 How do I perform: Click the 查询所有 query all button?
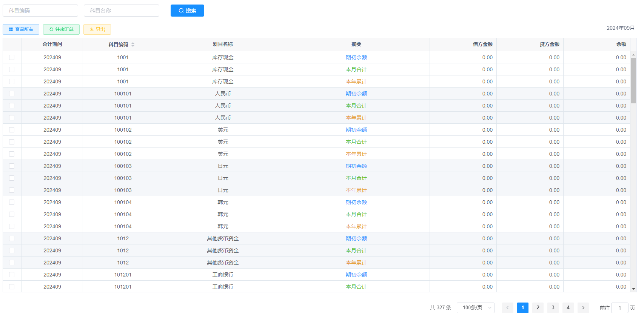[21, 29]
